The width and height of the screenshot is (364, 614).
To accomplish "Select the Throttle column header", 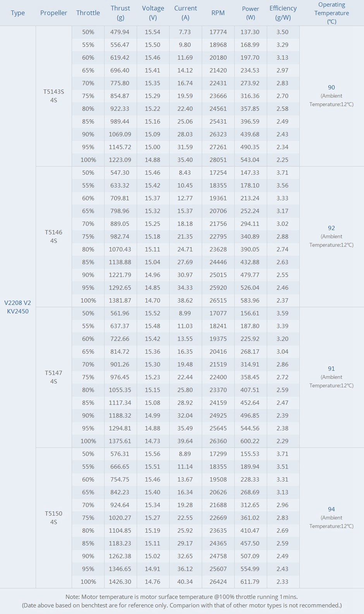I will point(88,13).
